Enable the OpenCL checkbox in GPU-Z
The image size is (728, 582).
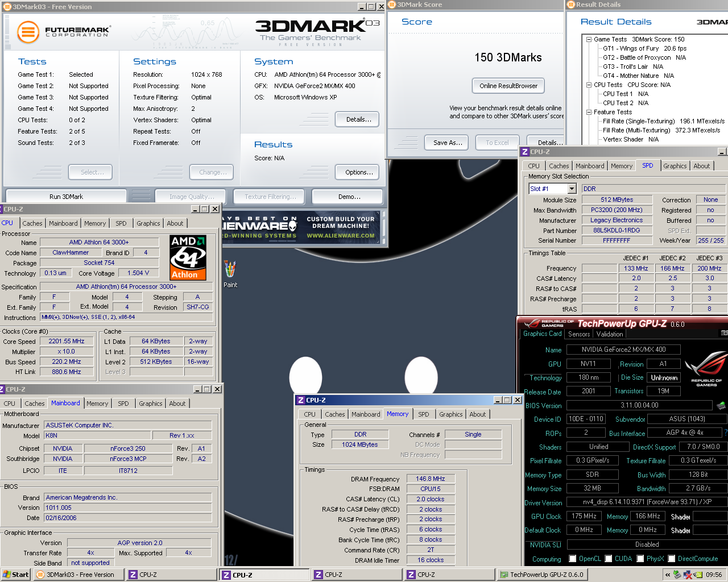573,559
